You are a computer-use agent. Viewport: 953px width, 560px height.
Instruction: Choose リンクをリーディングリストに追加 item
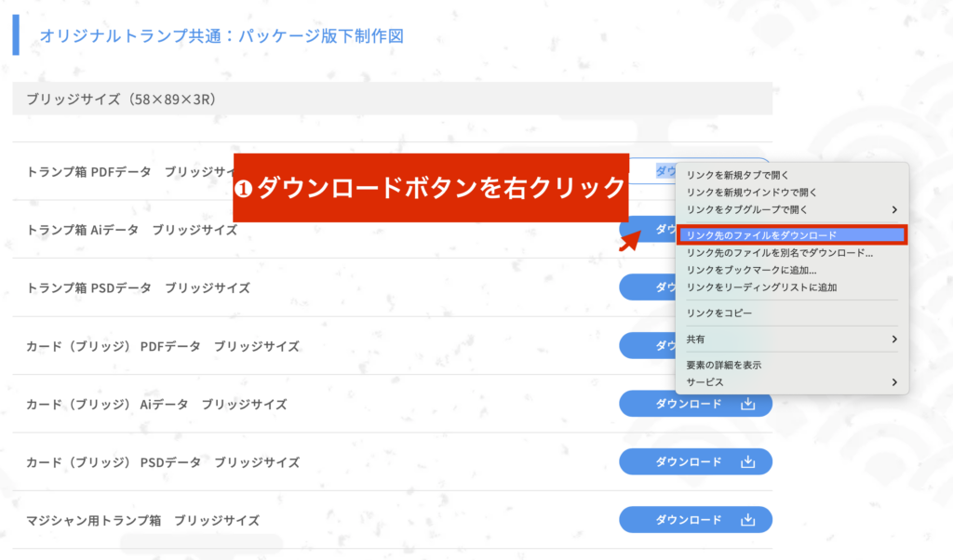[761, 287]
